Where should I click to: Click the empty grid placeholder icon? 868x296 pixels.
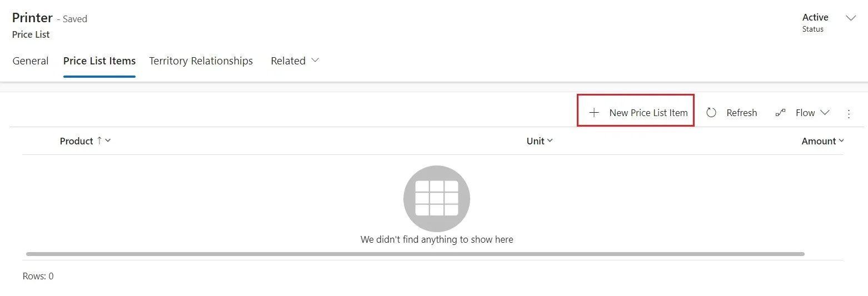(437, 198)
